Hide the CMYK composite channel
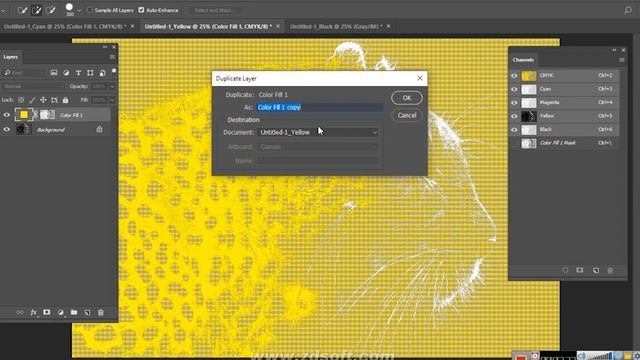The image size is (640, 360). tap(514, 76)
